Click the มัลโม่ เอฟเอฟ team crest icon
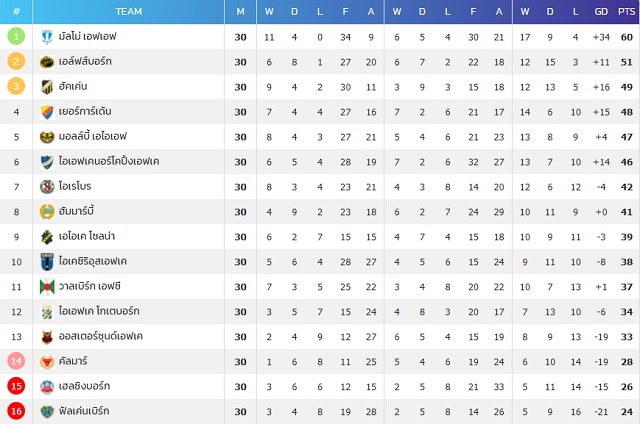Image resolution: width=640 pixels, height=424 pixels. [x=47, y=37]
